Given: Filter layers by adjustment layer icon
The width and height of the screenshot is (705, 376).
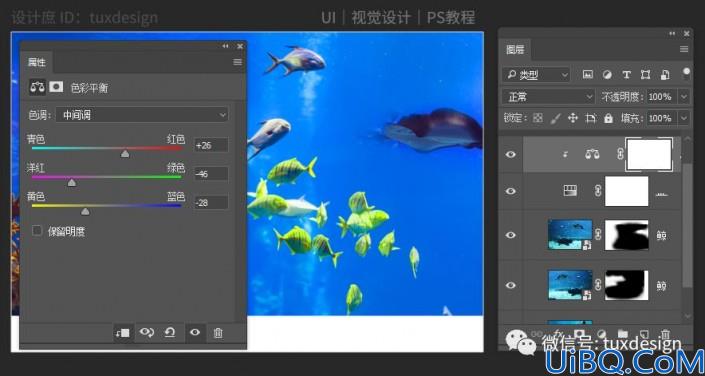Looking at the screenshot, I should click(607, 75).
